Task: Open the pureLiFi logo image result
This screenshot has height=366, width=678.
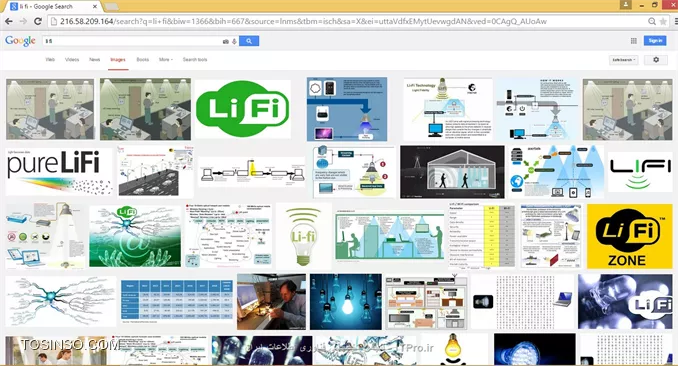Action: (x=59, y=172)
